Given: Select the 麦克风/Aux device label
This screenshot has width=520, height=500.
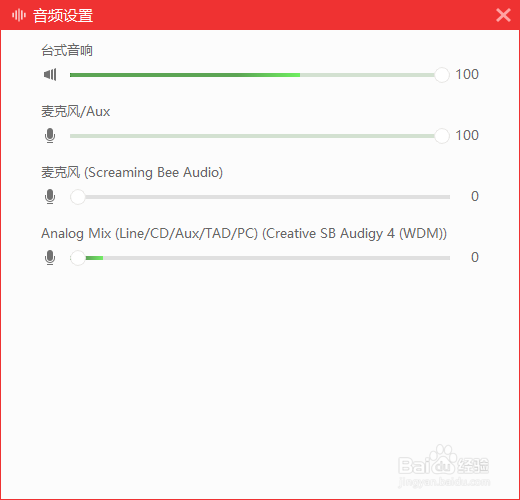Looking at the screenshot, I should coord(76,111).
